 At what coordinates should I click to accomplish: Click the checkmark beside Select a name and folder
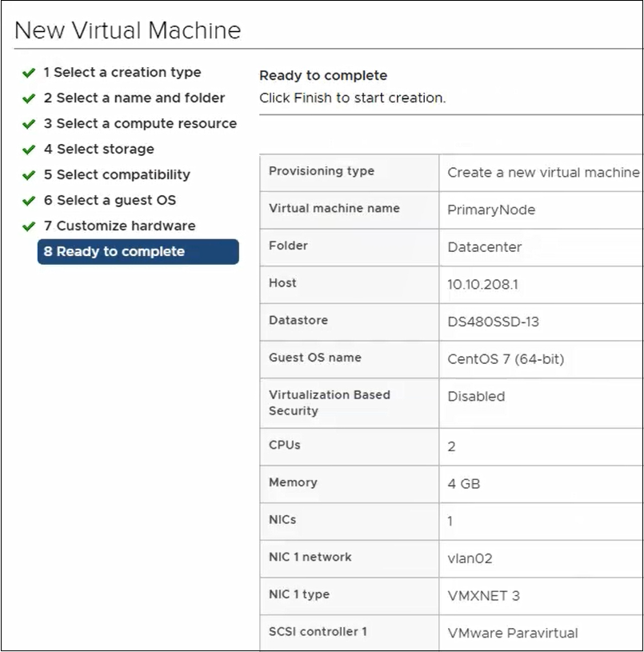coord(27,98)
